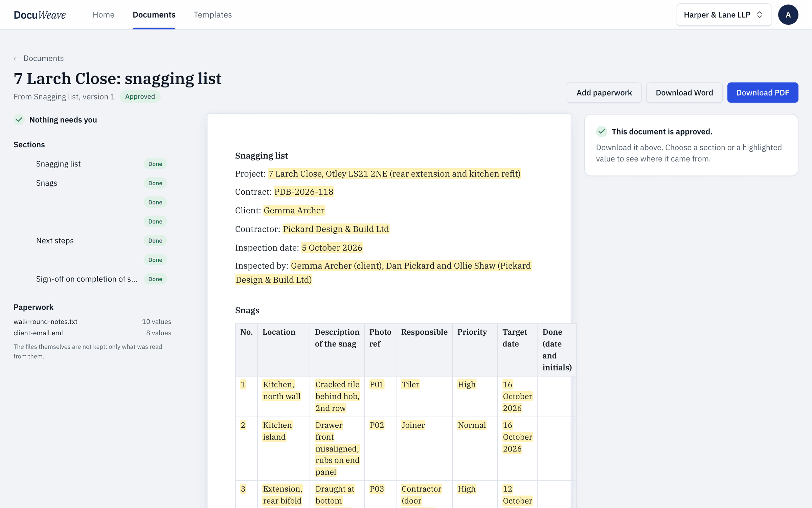The image size is (812, 508).
Task: Click the Snags heading in the document
Action: 247,310
